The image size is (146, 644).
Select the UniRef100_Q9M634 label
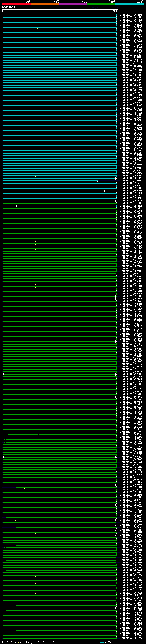click(131, 201)
